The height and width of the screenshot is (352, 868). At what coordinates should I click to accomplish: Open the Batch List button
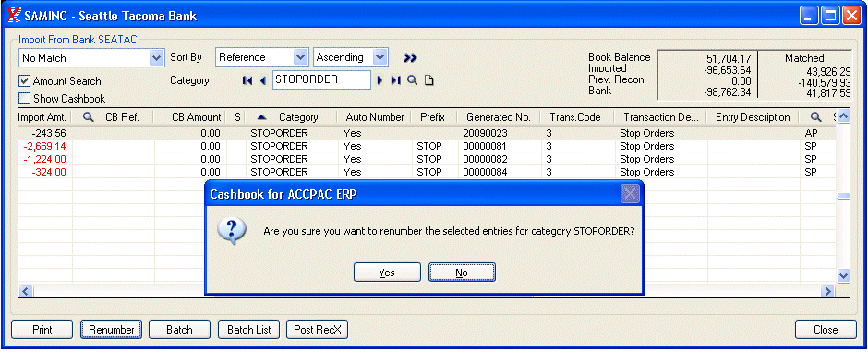[x=249, y=329]
